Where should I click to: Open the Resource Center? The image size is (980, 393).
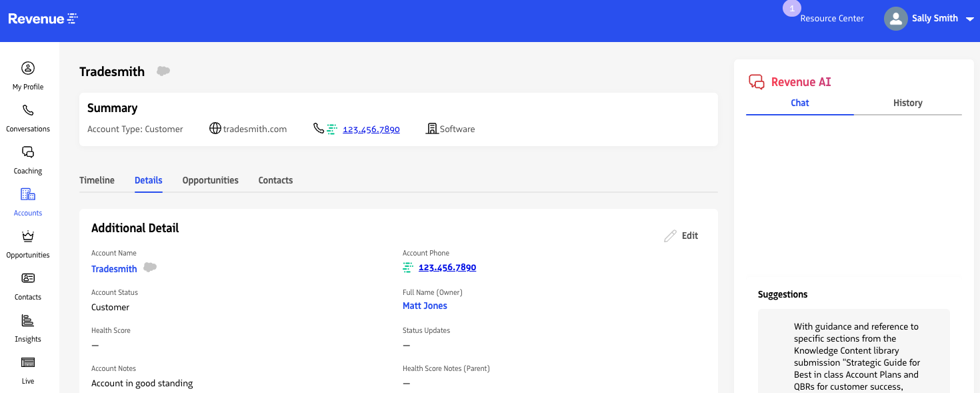831,19
